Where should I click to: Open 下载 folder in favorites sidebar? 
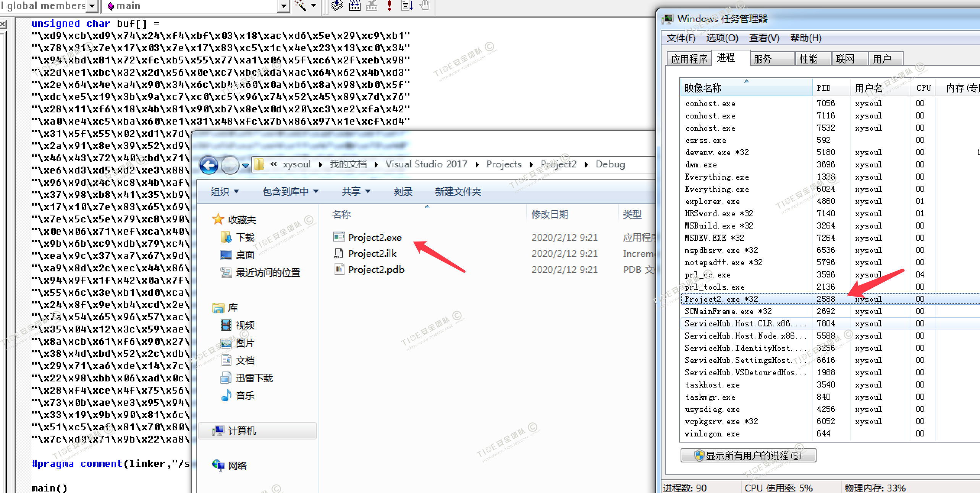(x=245, y=237)
